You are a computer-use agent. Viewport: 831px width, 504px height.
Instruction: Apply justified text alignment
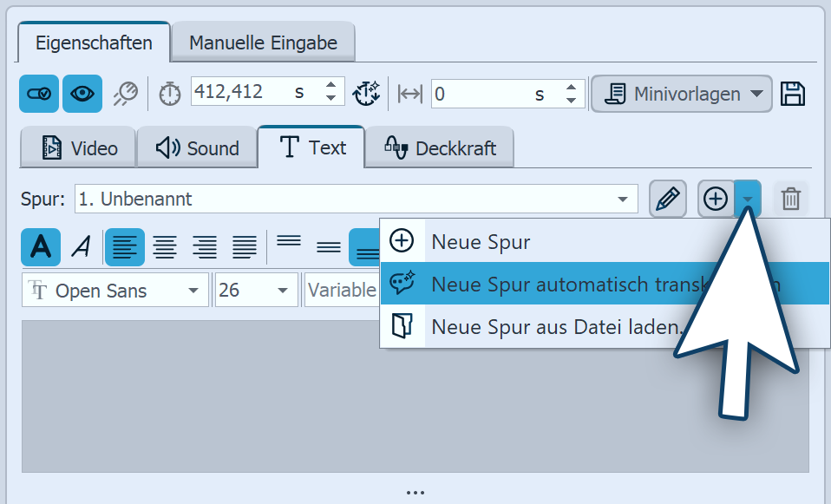click(x=245, y=247)
